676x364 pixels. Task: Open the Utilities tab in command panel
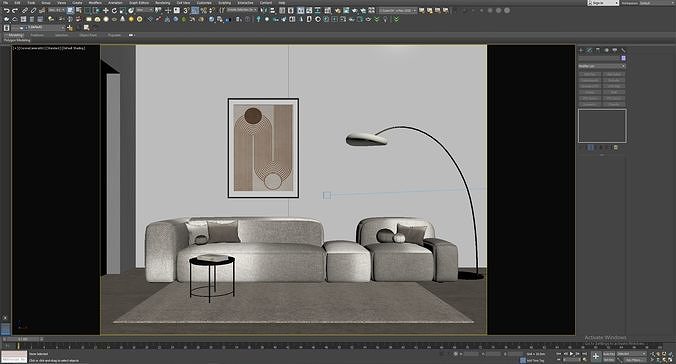[x=623, y=50]
